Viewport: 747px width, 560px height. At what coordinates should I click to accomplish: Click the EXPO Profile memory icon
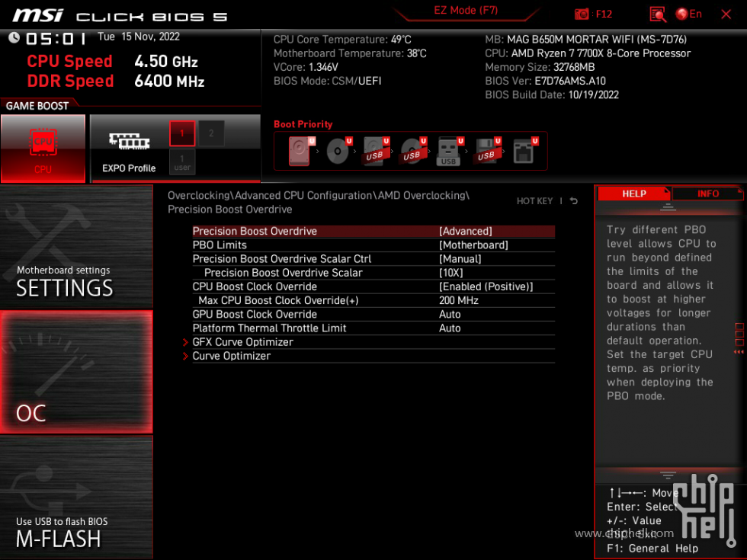coord(129,141)
